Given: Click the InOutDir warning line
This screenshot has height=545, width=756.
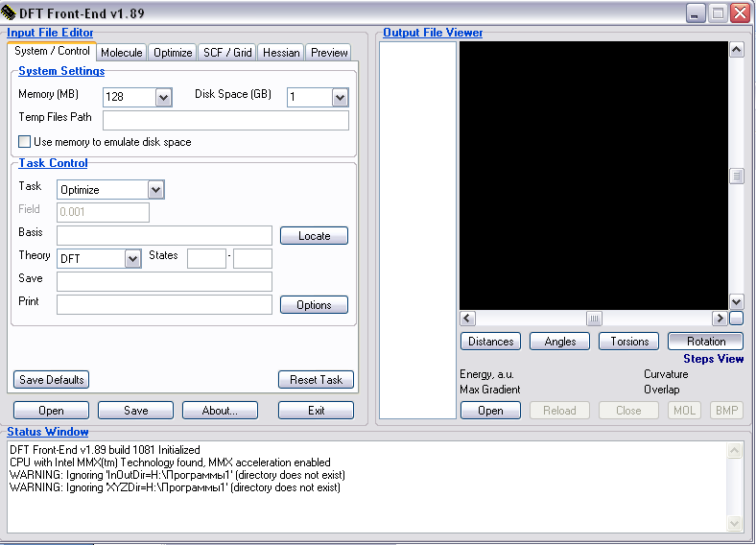Looking at the screenshot, I should tap(177, 475).
